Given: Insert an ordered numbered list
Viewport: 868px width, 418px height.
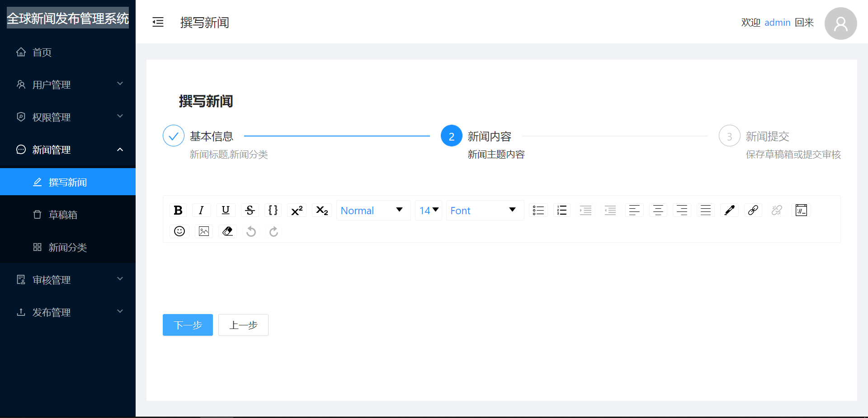Looking at the screenshot, I should pos(562,210).
